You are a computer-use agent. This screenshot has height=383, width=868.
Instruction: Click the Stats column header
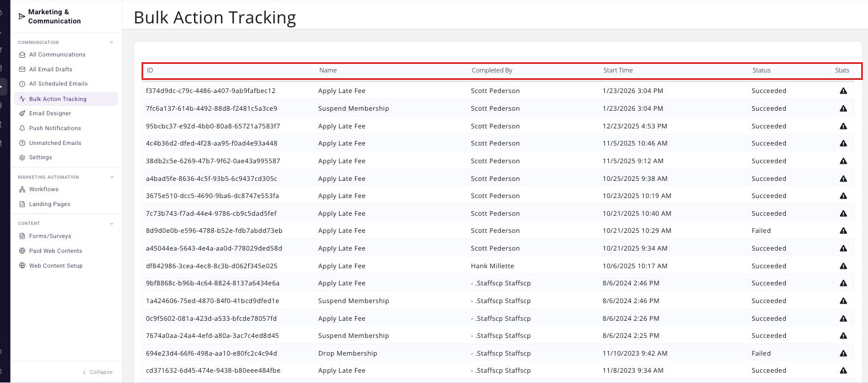[842, 71]
